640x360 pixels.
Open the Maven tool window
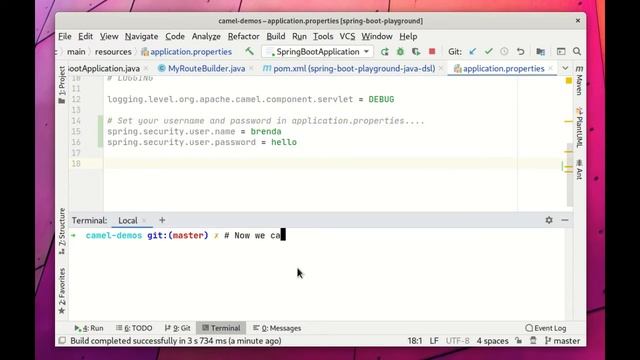click(579, 80)
